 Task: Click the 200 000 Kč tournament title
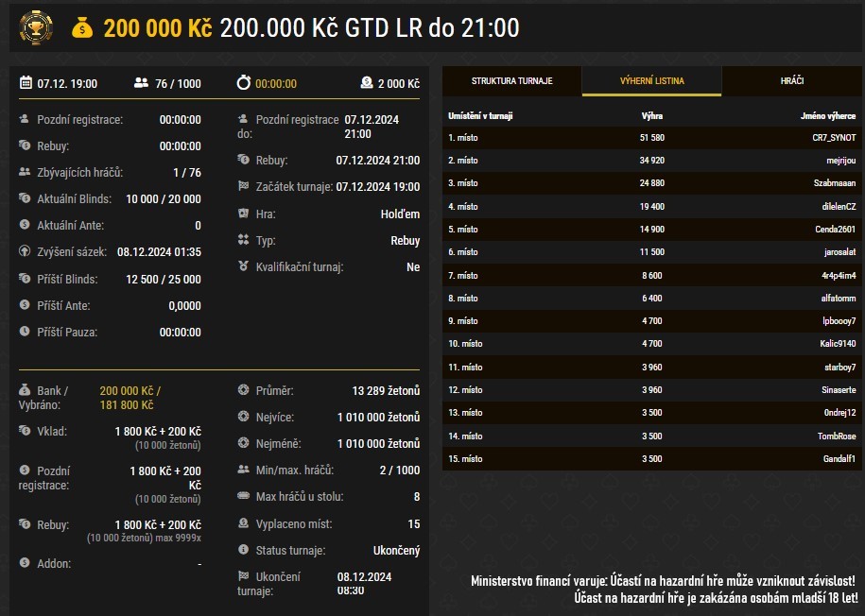pyautogui.click(x=157, y=28)
